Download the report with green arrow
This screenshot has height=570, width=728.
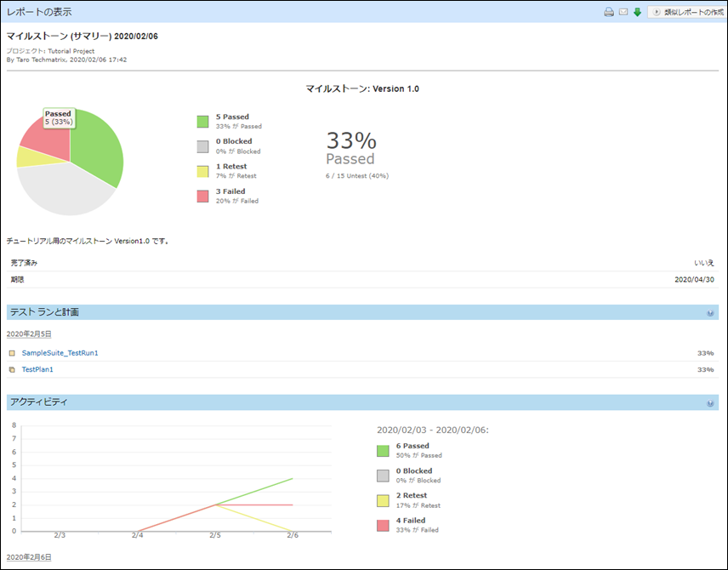(637, 12)
